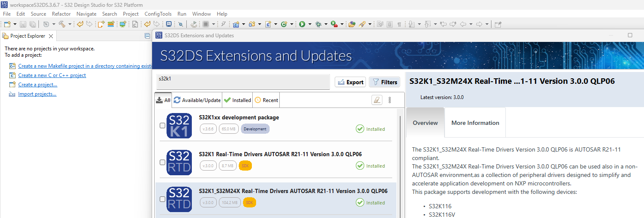Open the dropdown arrow beside the New icon
The height and width of the screenshot is (218, 644).
click(x=15, y=24)
